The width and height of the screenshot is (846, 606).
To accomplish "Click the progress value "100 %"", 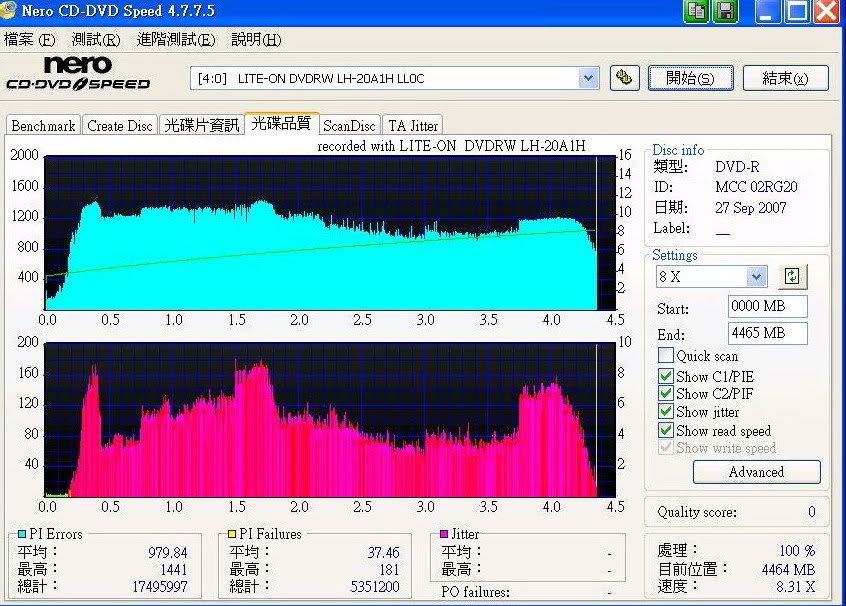I will 797,551.
